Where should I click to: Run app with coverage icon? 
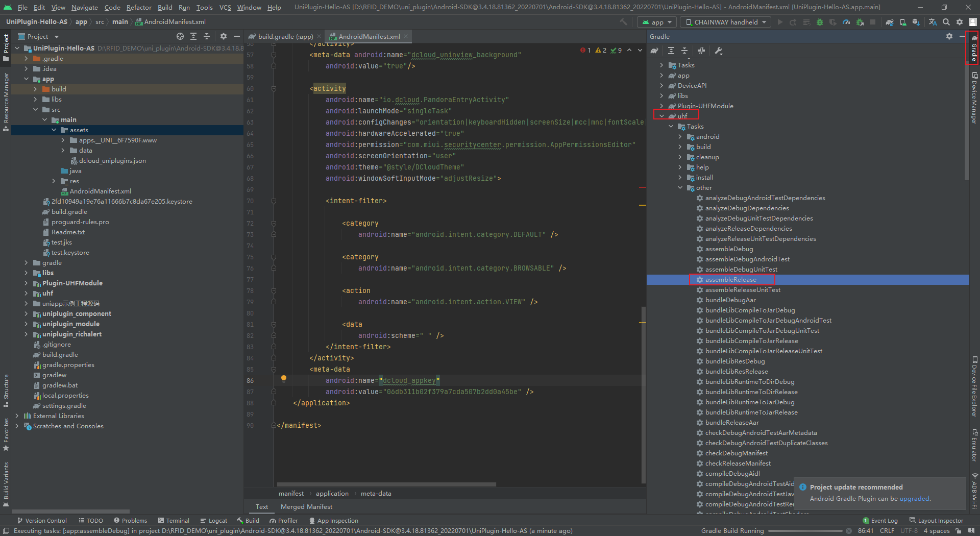[x=833, y=22]
